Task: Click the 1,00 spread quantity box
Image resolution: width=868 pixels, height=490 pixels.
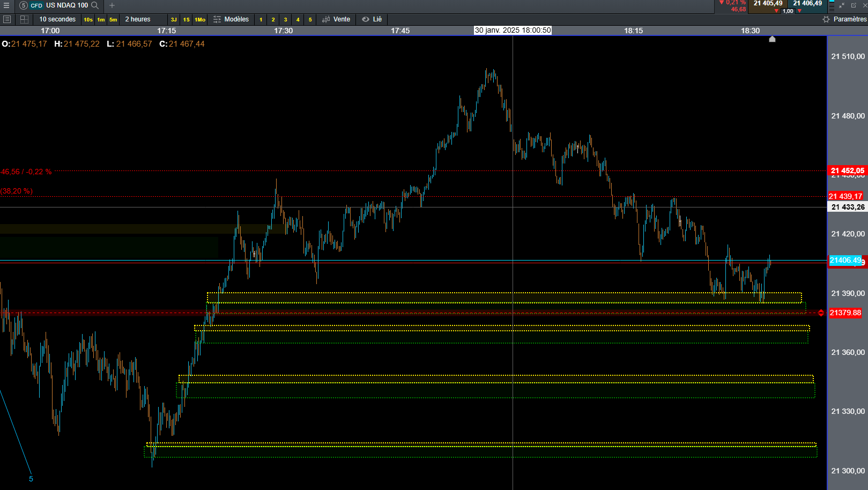Action: coord(788,11)
